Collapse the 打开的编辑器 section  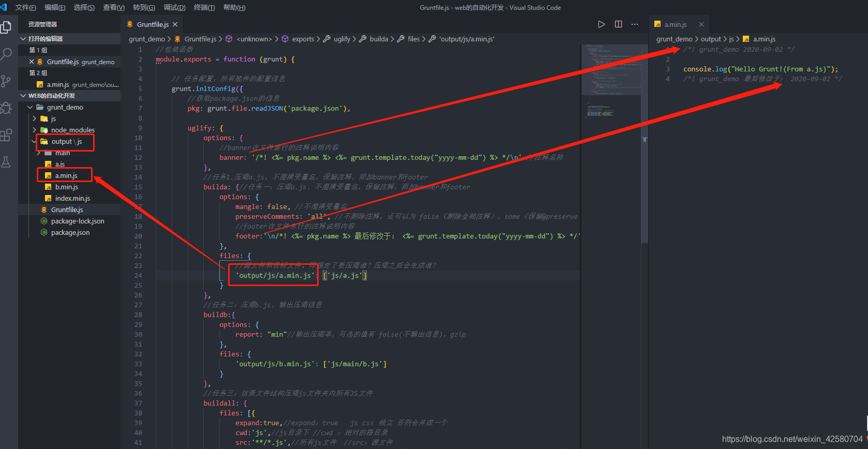(x=69, y=39)
